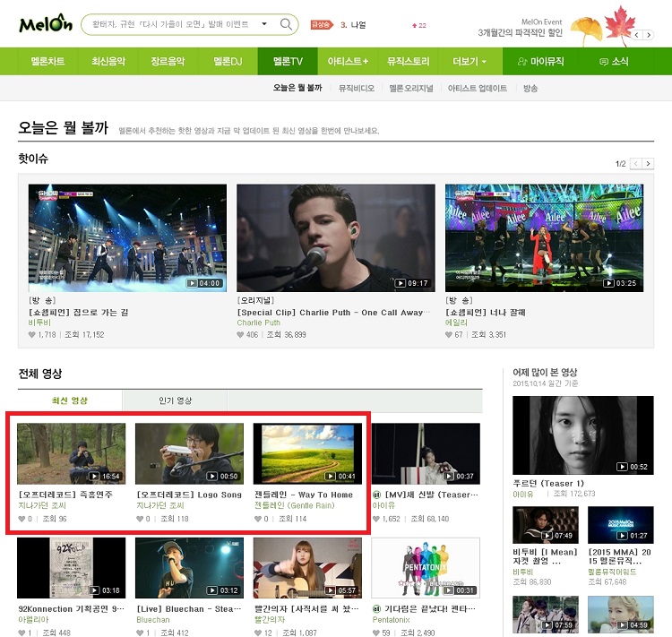Show next 핫이슈 page
The image size is (672, 637).
click(648, 163)
